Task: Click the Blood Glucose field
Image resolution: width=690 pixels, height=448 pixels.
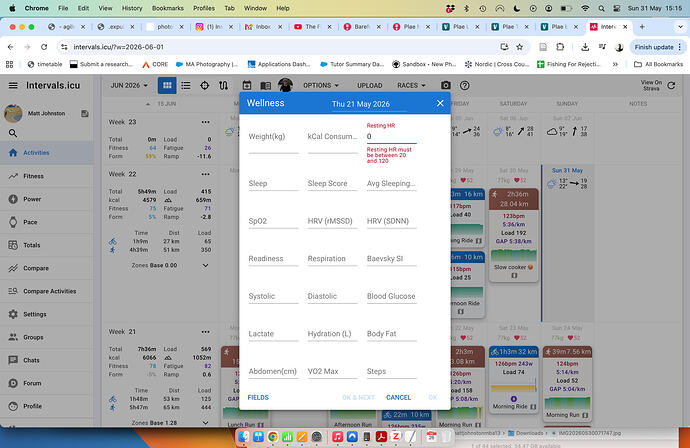Action: tap(392, 296)
